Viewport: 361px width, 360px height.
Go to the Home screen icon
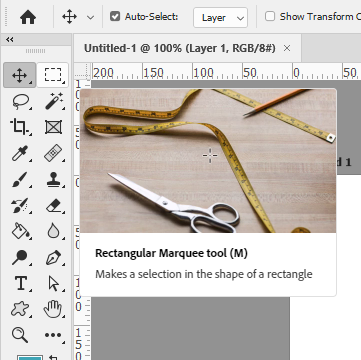pyautogui.click(x=28, y=17)
